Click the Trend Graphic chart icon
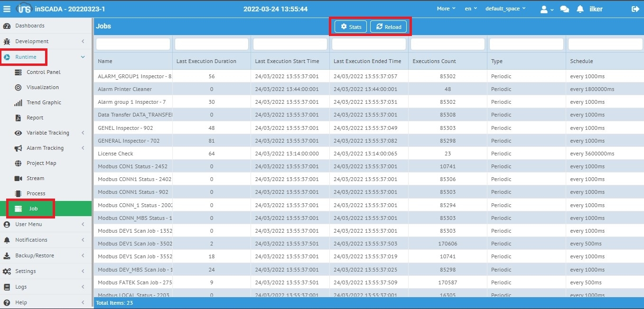The image size is (644, 309). coord(18,102)
